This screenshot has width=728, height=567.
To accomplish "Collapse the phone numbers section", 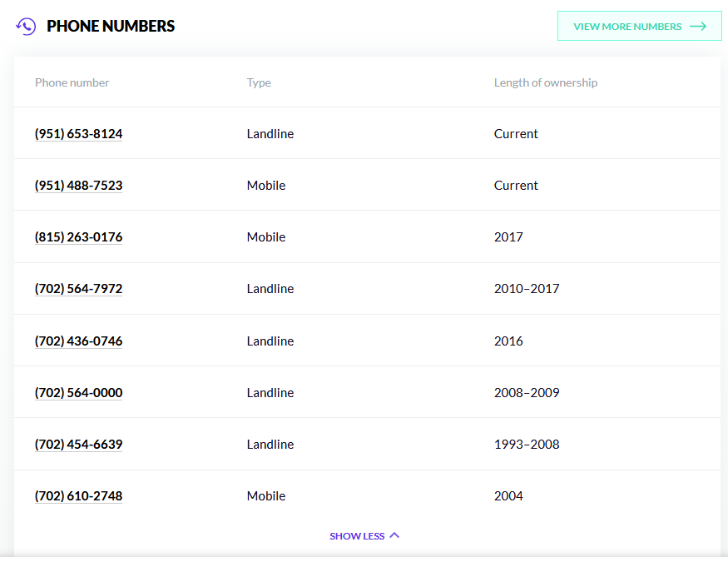I will 364,535.
